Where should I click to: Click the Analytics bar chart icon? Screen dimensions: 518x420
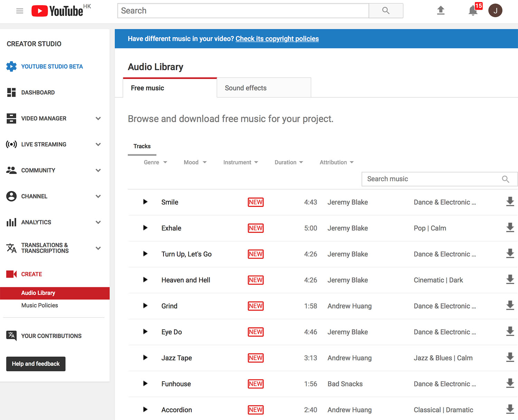[11, 222]
